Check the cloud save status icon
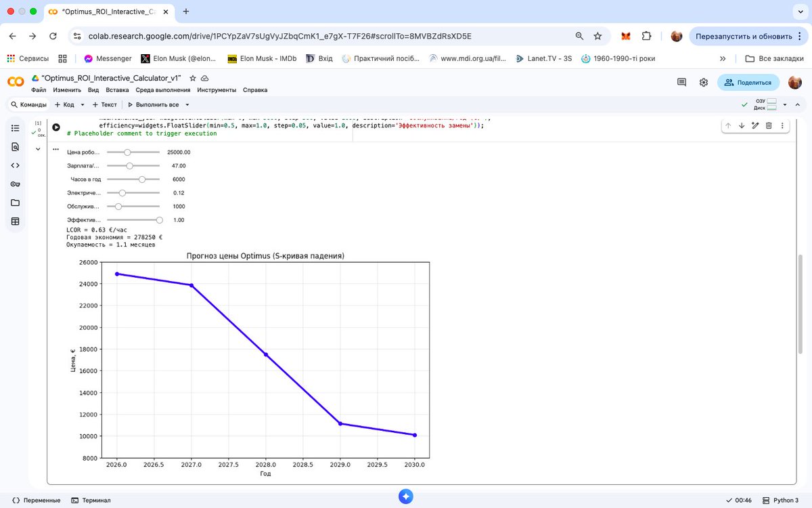This screenshot has width=812, height=508. pyautogui.click(x=205, y=79)
